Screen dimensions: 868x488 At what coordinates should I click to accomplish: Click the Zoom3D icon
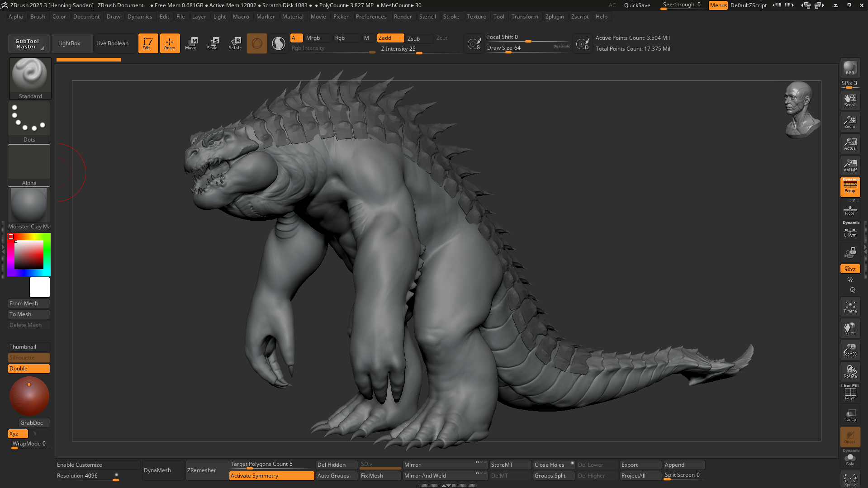850,350
